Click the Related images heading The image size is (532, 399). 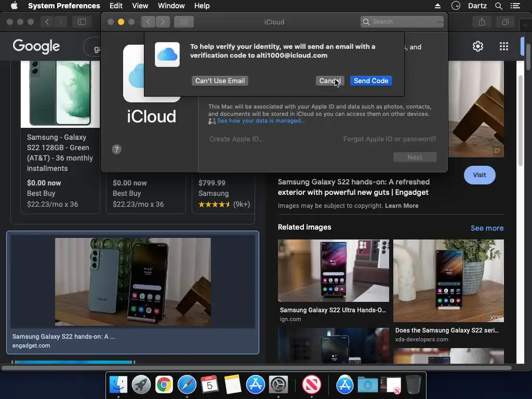304,228
